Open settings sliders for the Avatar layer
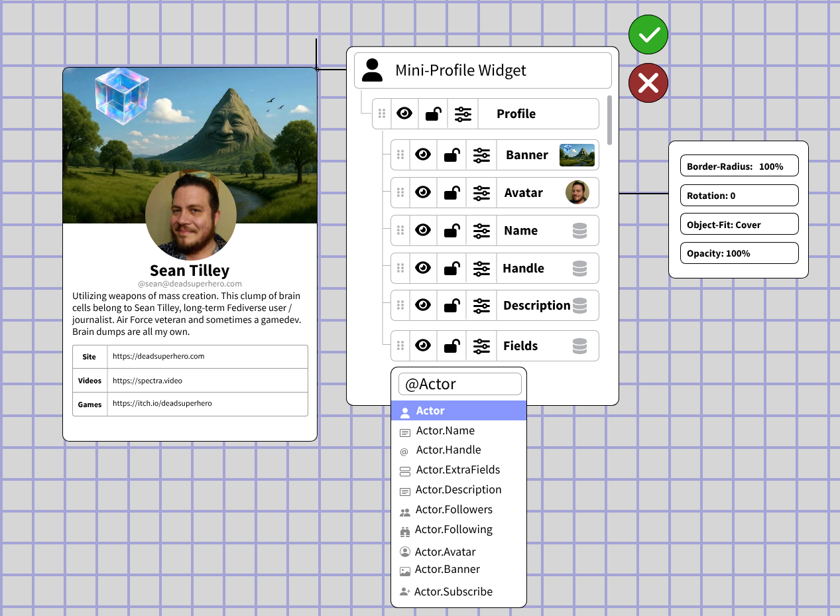This screenshot has width=840, height=616. (481, 193)
